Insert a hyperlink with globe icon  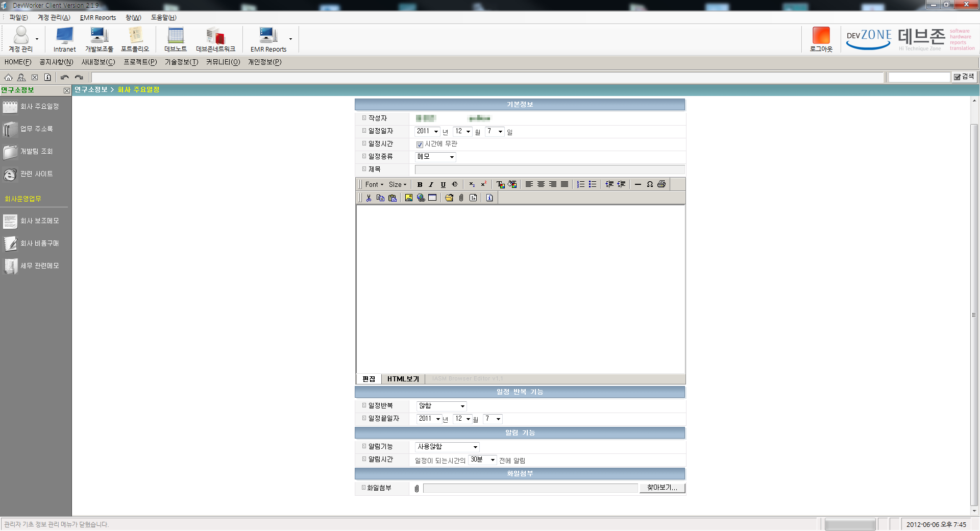pyautogui.click(x=421, y=198)
